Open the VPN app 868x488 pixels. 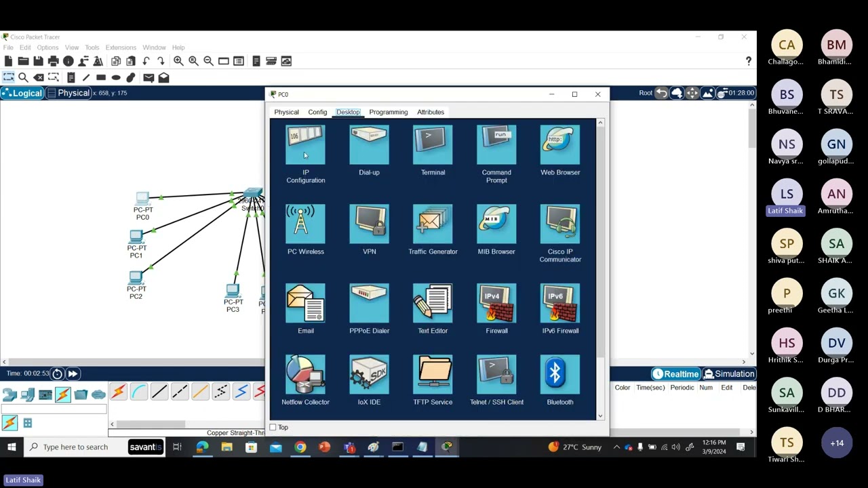[x=369, y=224]
